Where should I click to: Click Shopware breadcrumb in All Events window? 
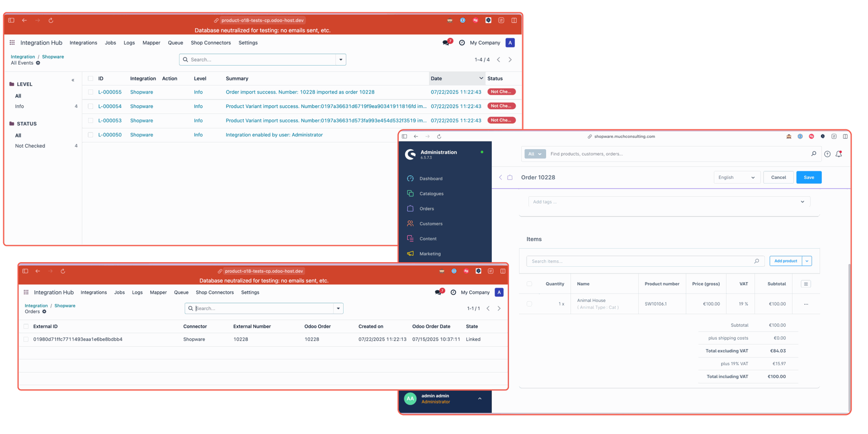click(x=53, y=57)
